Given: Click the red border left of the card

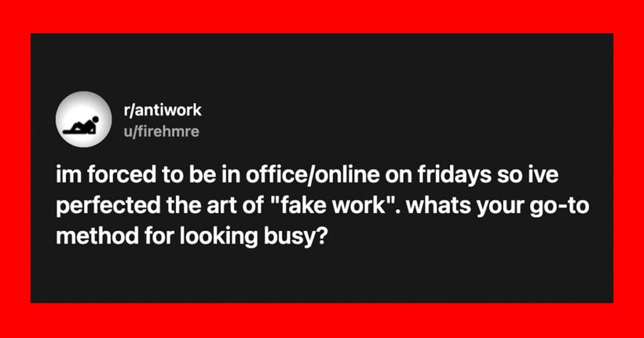Looking at the screenshot, I should click(x=15, y=169).
